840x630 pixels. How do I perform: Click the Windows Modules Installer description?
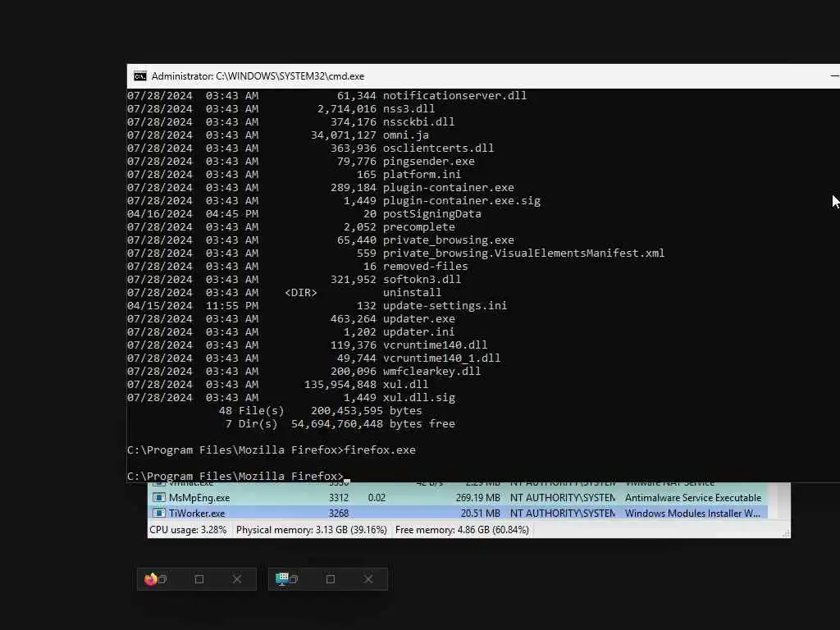[x=692, y=514]
